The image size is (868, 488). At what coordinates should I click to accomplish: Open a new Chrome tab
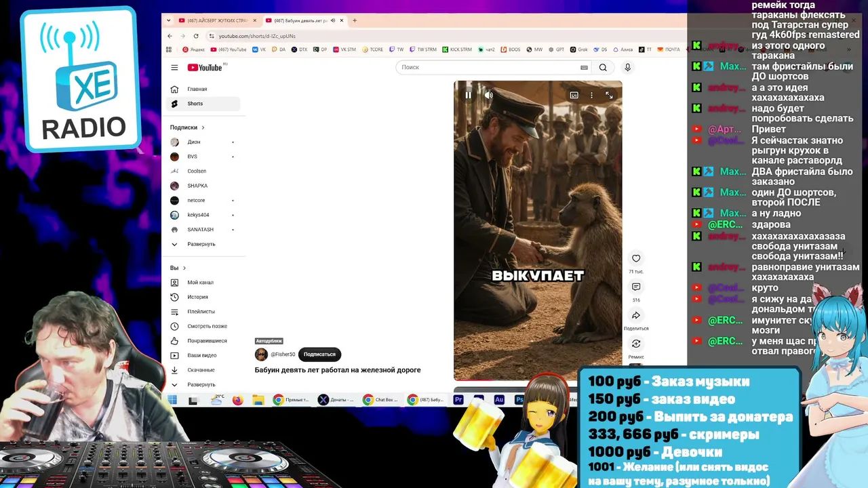click(355, 20)
